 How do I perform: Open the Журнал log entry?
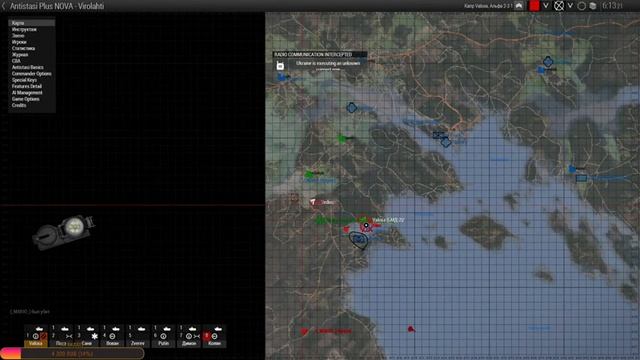click(20, 55)
